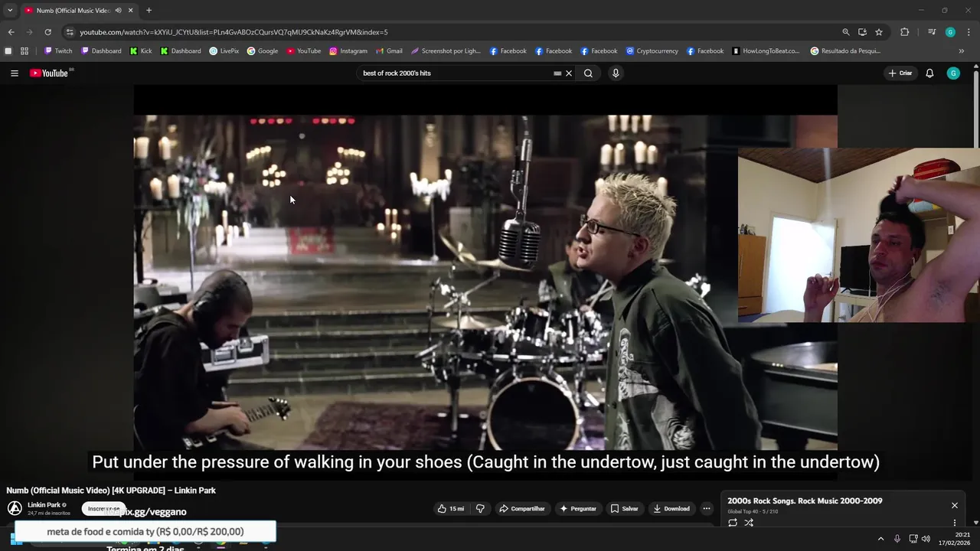This screenshot has width=980, height=551.
Task: View site information icon in address bar
Action: pos(70,32)
